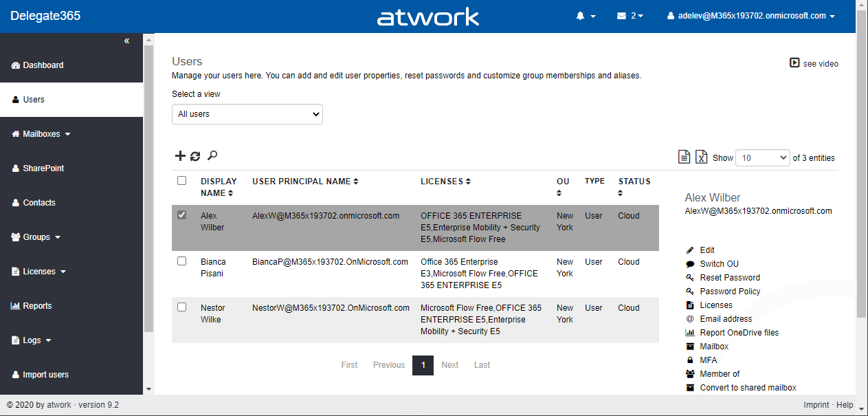Viewport: 868px width, 416px height.
Task: Expand the Licenses sidebar menu
Action: tap(39, 272)
